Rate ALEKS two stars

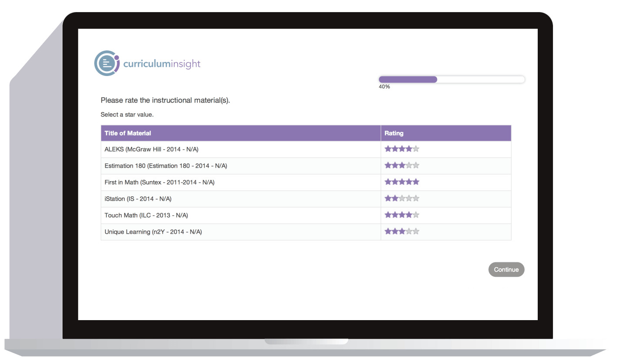coord(395,149)
